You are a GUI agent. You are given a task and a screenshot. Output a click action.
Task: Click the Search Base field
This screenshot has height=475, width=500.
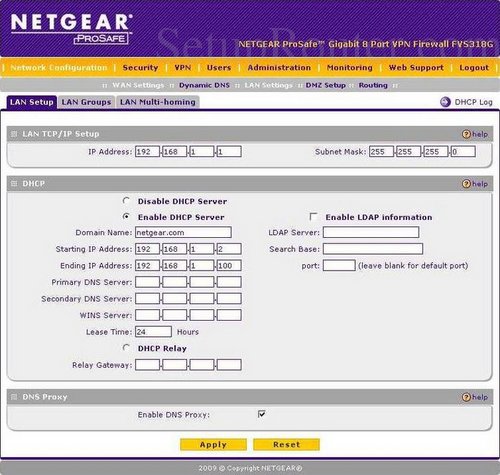(x=373, y=249)
